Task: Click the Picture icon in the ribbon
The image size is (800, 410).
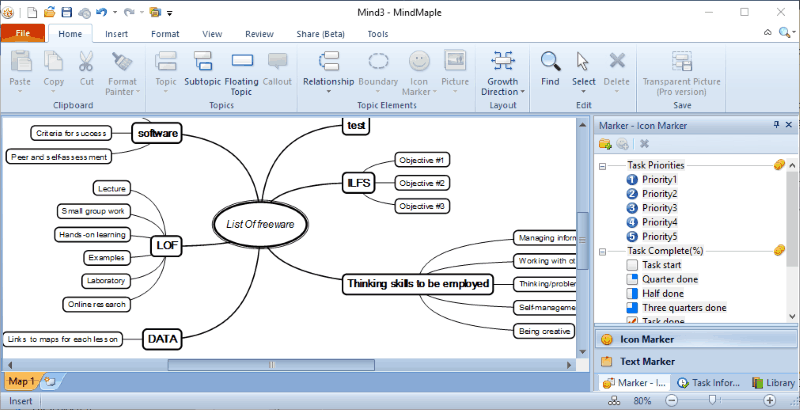Action: (455, 60)
